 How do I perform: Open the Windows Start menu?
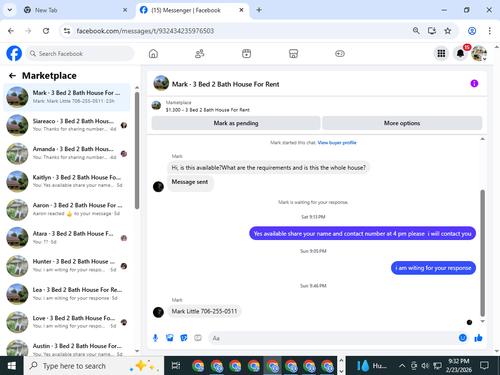(x=12, y=366)
